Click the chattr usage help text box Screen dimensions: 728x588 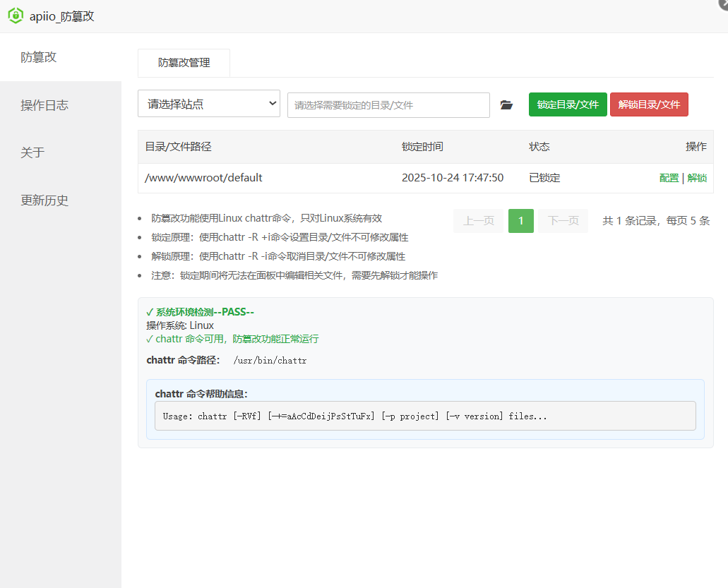tap(424, 416)
